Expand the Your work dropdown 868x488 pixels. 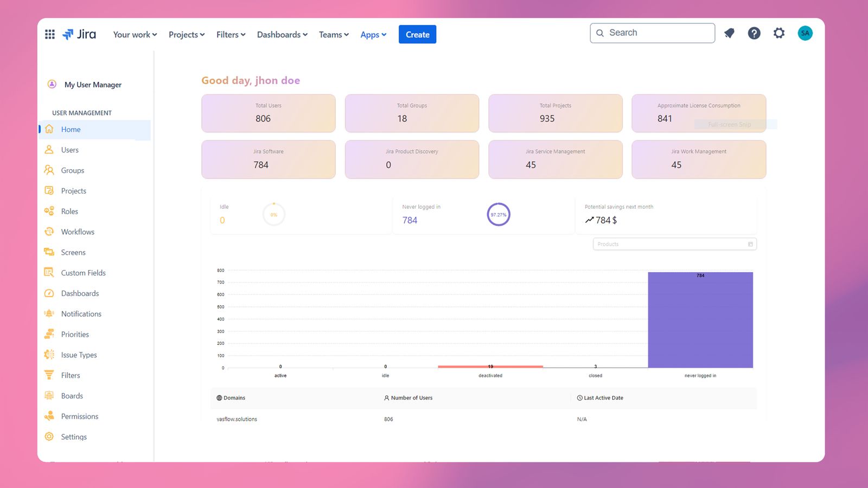pos(135,34)
